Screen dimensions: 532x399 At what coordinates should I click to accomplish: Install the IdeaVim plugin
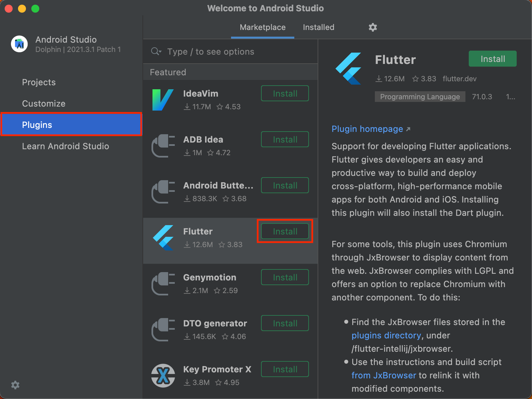(x=285, y=94)
